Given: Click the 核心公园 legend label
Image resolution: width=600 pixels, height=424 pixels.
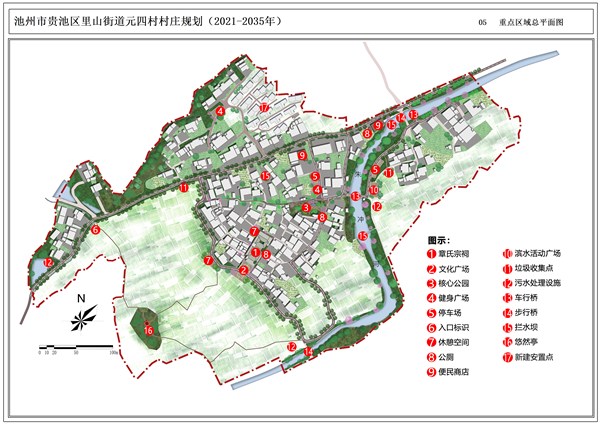Looking at the screenshot, I should [x=453, y=283].
